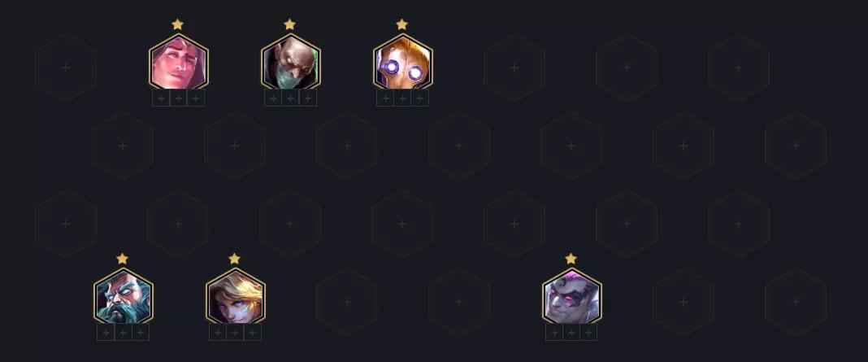868x362 pixels.
Task: Add champion to empty hex right of golden robot
Action: [514, 68]
